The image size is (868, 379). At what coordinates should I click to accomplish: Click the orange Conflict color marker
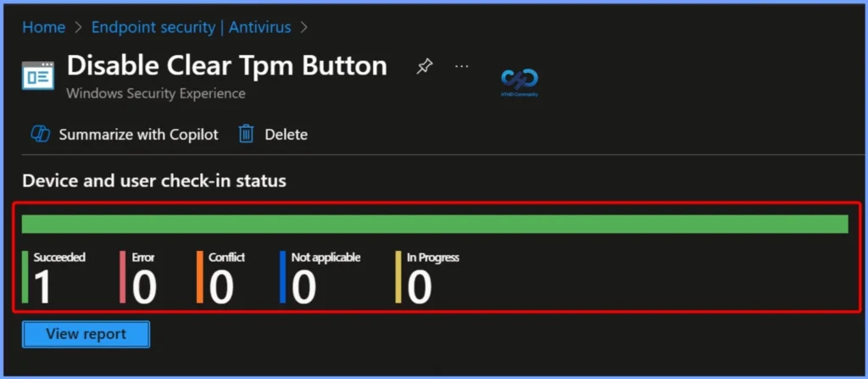pos(200,277)
